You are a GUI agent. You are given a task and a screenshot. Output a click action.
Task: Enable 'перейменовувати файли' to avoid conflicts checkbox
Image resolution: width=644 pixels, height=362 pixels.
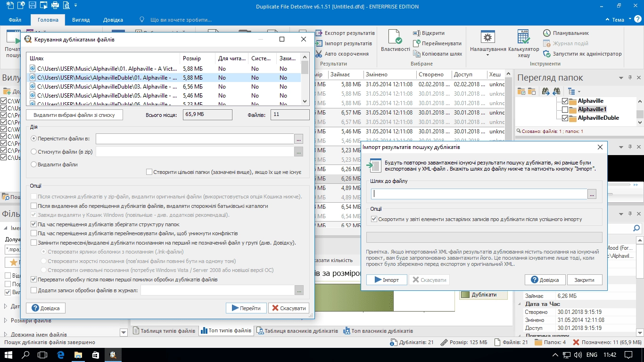pyautogui.click(x=33, y=233)
